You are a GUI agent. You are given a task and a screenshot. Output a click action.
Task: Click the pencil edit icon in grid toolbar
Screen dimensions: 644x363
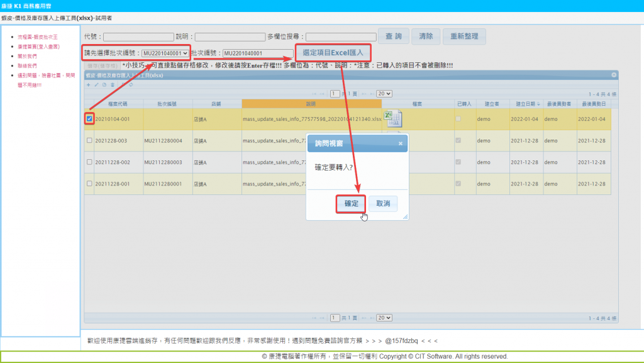96,84
